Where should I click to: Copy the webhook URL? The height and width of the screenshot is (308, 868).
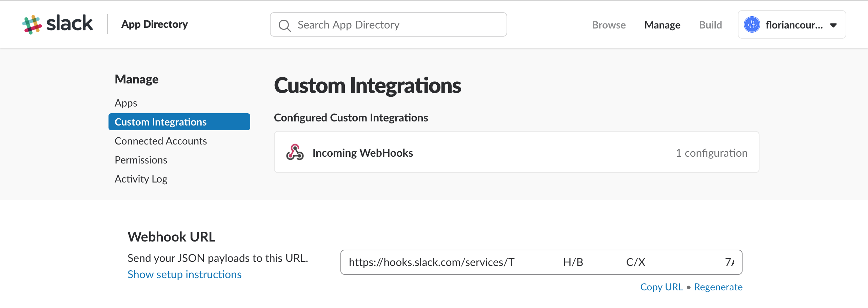(x=661, y=287)
